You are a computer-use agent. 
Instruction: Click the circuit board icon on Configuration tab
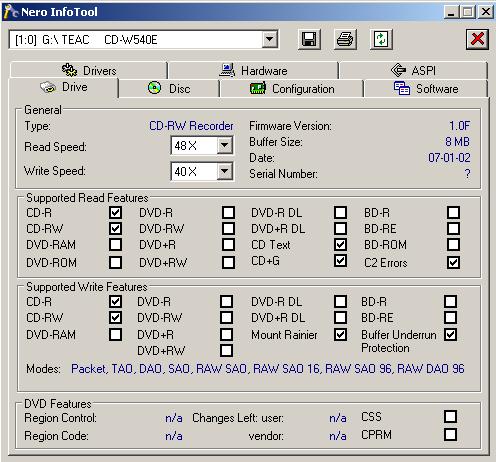pyautogui.click(x=258, y=89)
